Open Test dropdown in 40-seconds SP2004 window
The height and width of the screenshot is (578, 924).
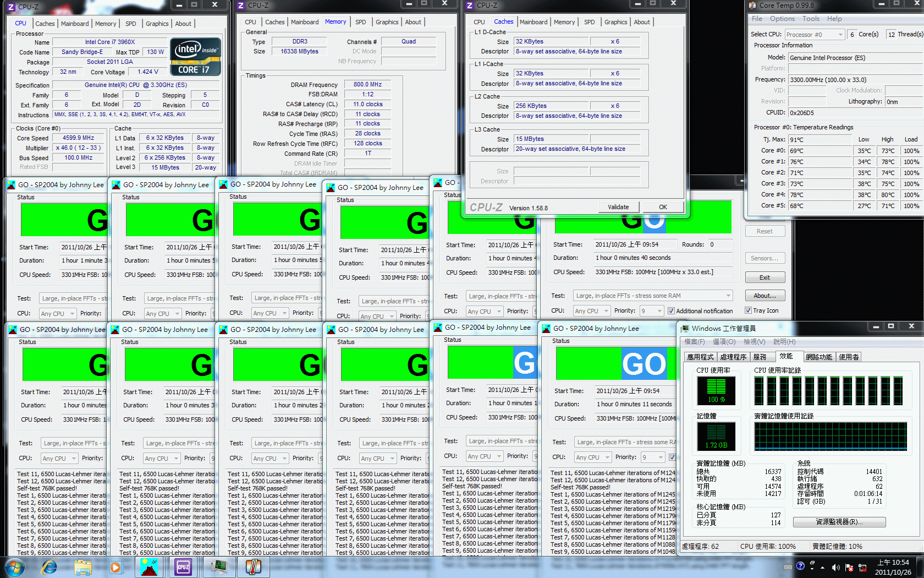click(653, 296)
